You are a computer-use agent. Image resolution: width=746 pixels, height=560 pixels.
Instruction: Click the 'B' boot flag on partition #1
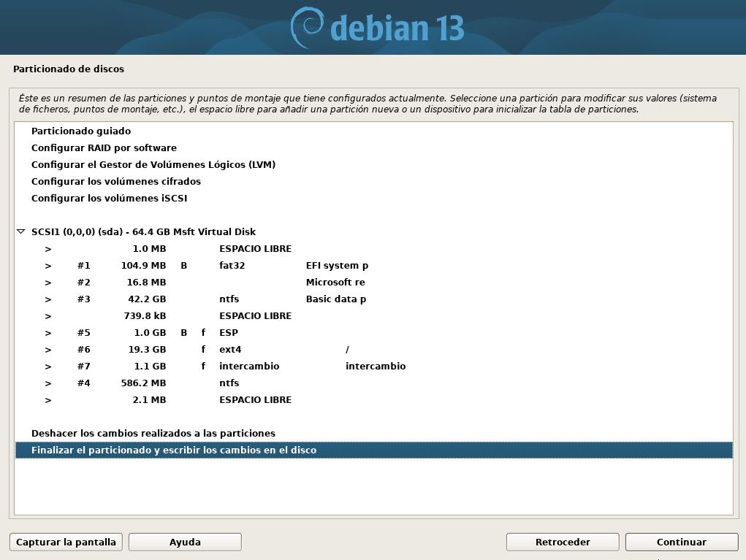click(x=183, y=265)
